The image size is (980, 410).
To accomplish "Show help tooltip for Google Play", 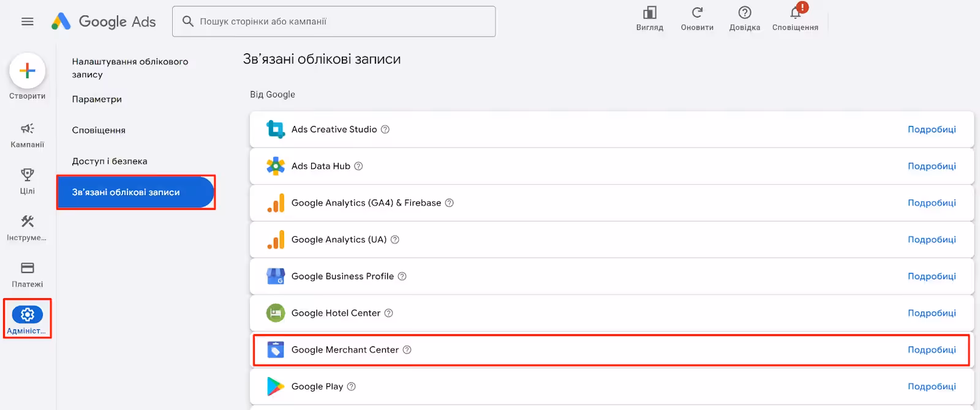I will (352, 386).
